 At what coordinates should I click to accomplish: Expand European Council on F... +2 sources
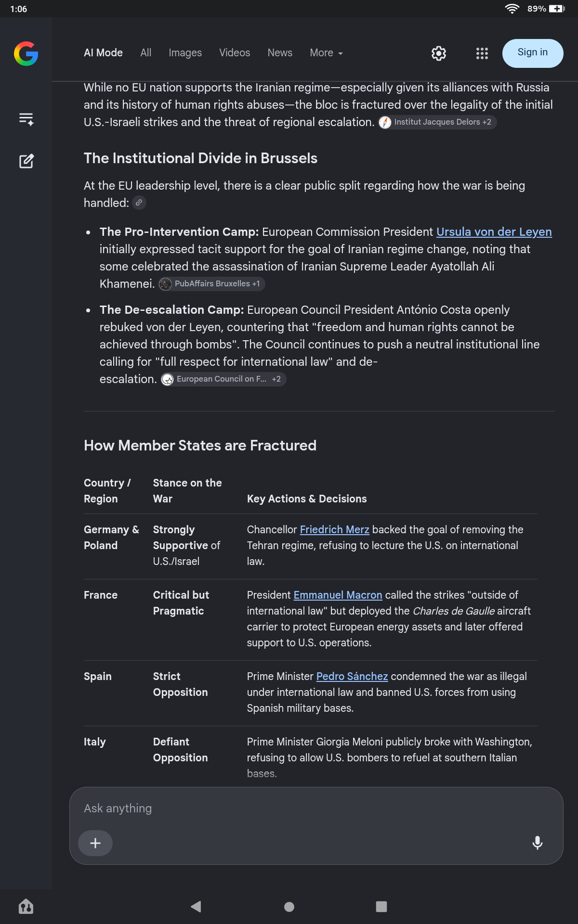point(223,379)
